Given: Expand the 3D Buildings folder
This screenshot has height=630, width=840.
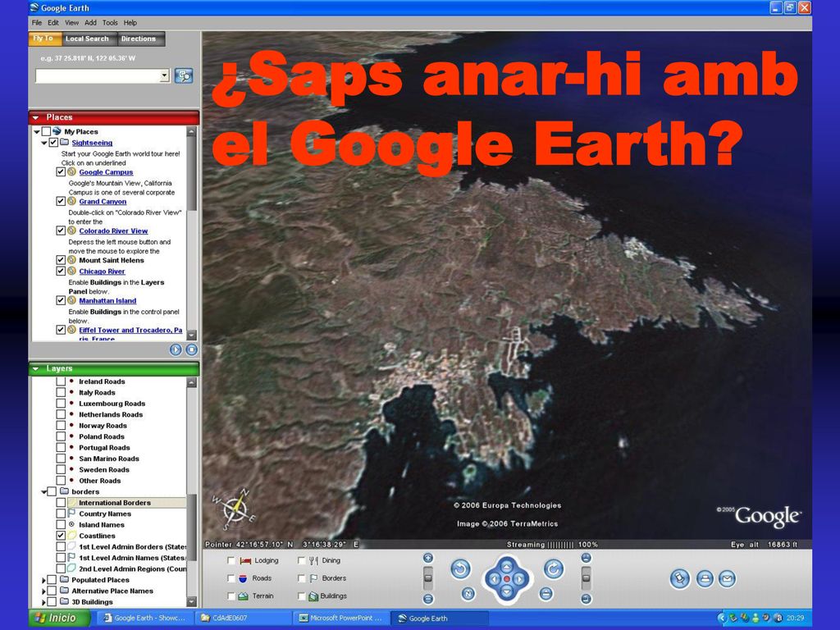Looking at the screenshot, I should pyautogui.click(x=43, y=601).
